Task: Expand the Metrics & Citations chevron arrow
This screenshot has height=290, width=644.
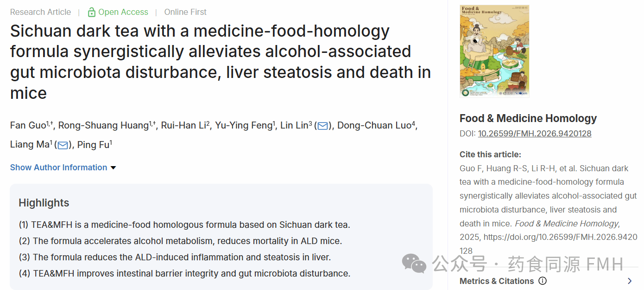Action: pos(629,281)
